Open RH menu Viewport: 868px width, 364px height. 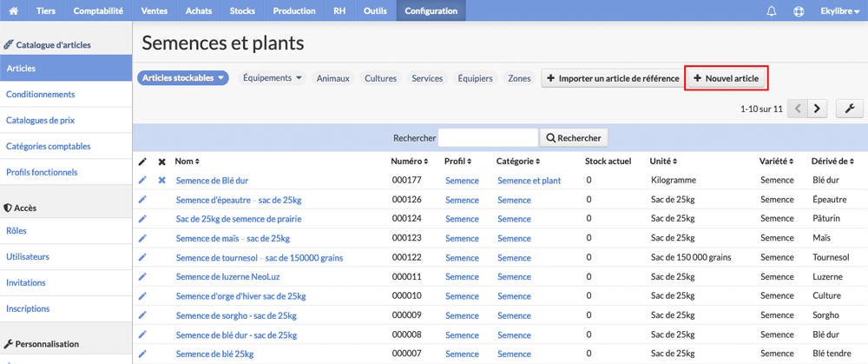coord(339,10)
